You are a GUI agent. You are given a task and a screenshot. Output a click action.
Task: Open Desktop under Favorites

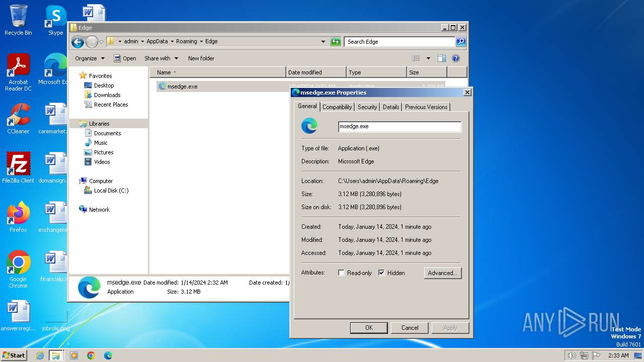pyautogui.click(x=99, y=85)
